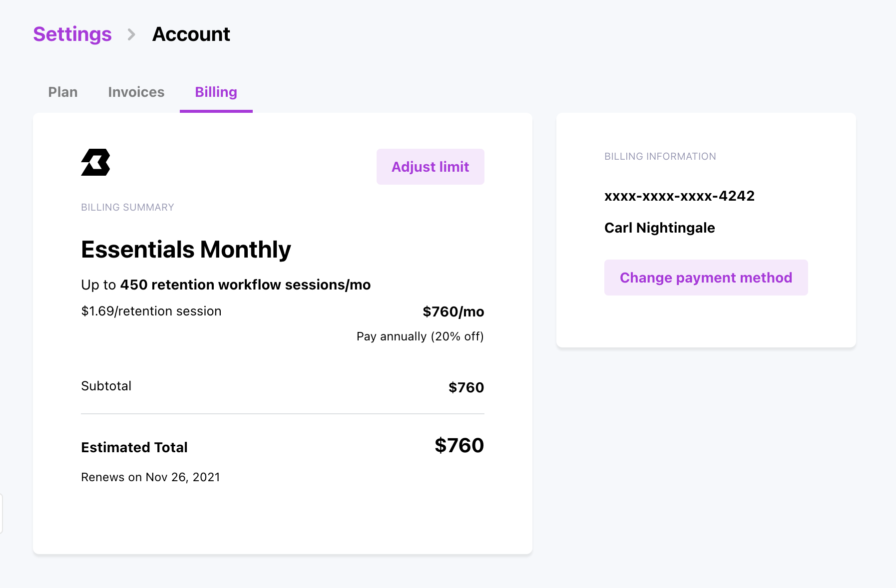
Task: Go to Settings breadcrumb link
Action: point(72,34)
